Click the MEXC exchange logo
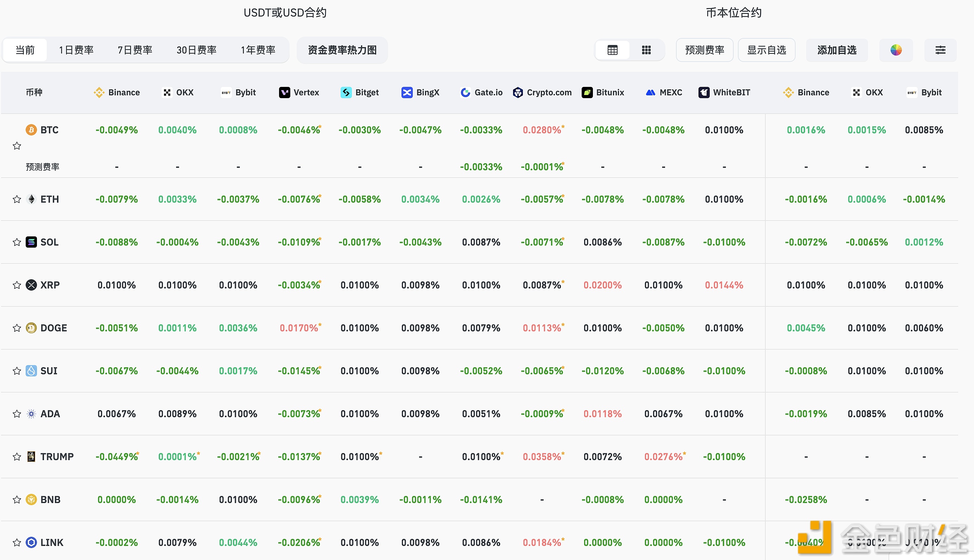The width and height of the screenshot is (974, 560). 650,92
